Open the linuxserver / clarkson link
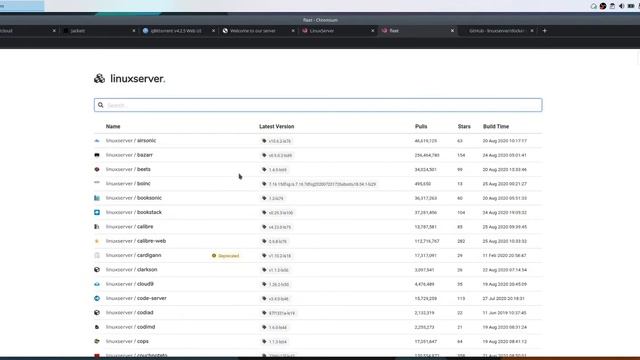640x360 pixels. click(x=131, y=270)
